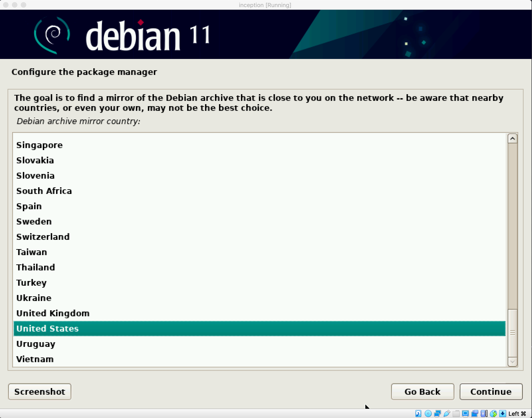Click the keyboard capture arrow icon
The image size is (532, 418).
tap(502, 414)
